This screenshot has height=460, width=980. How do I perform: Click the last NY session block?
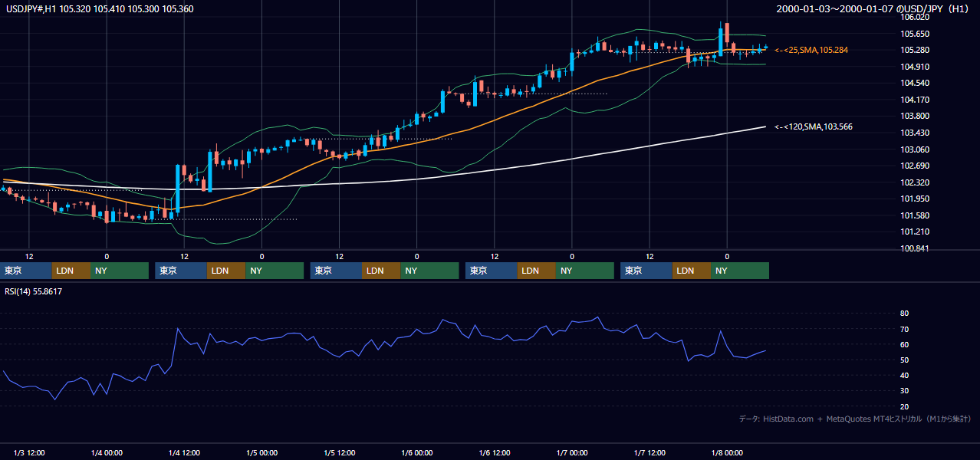point(740,271)
